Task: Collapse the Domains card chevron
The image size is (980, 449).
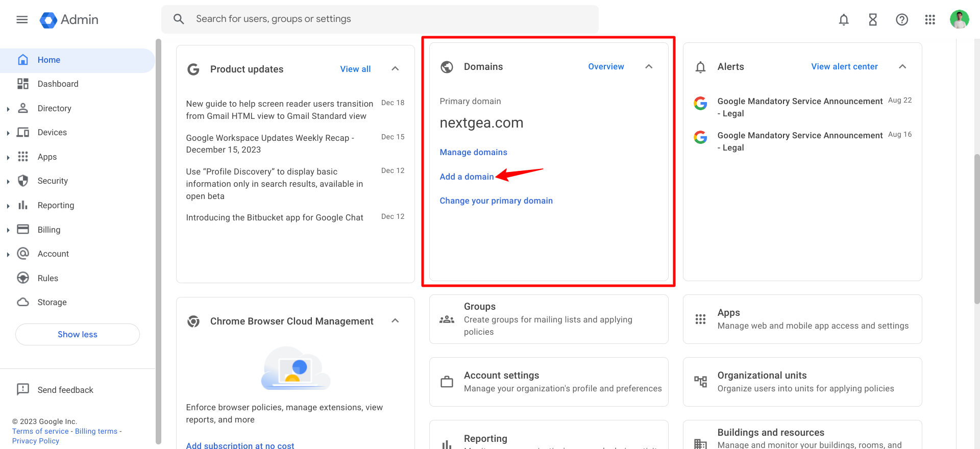Action: tap(649, 66)
